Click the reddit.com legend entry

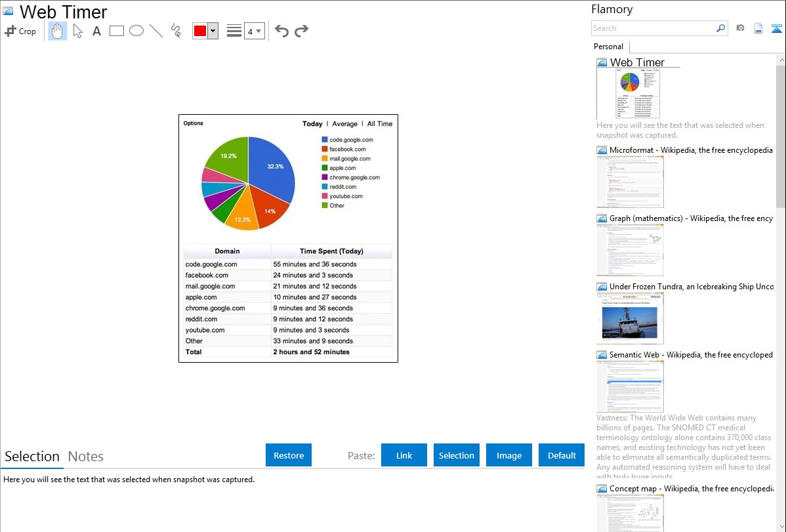tap(339, 186)
